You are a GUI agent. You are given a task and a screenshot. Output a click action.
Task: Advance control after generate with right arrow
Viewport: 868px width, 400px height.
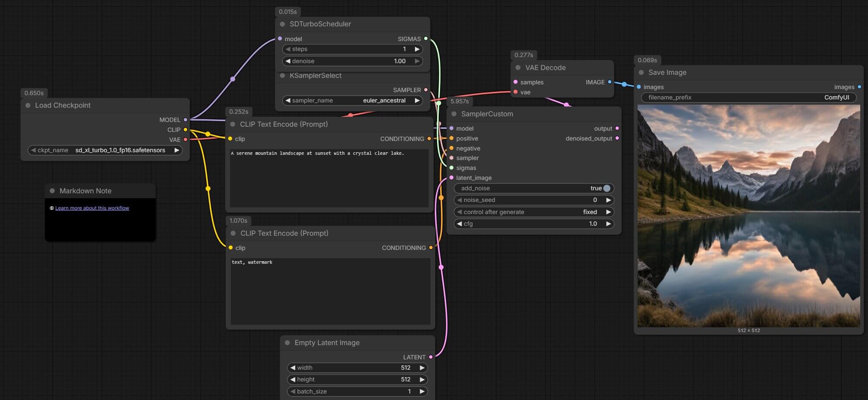tap(609, 212)
